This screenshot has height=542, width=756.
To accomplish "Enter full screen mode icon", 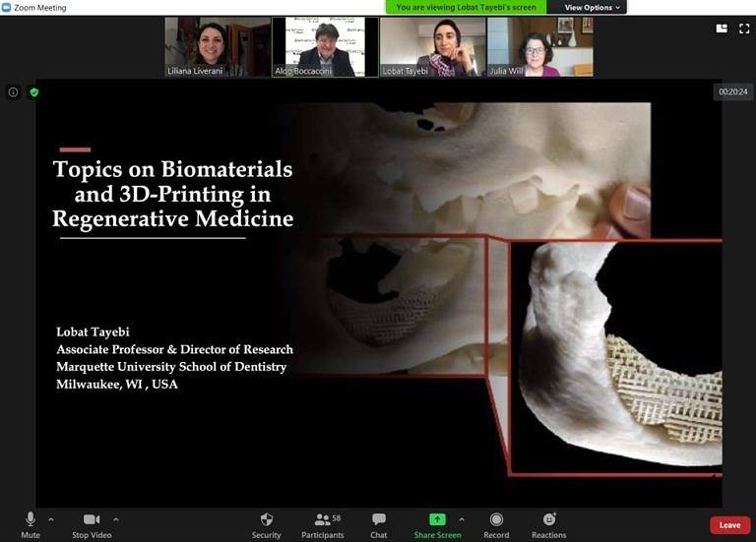I will tap(744, 29).
